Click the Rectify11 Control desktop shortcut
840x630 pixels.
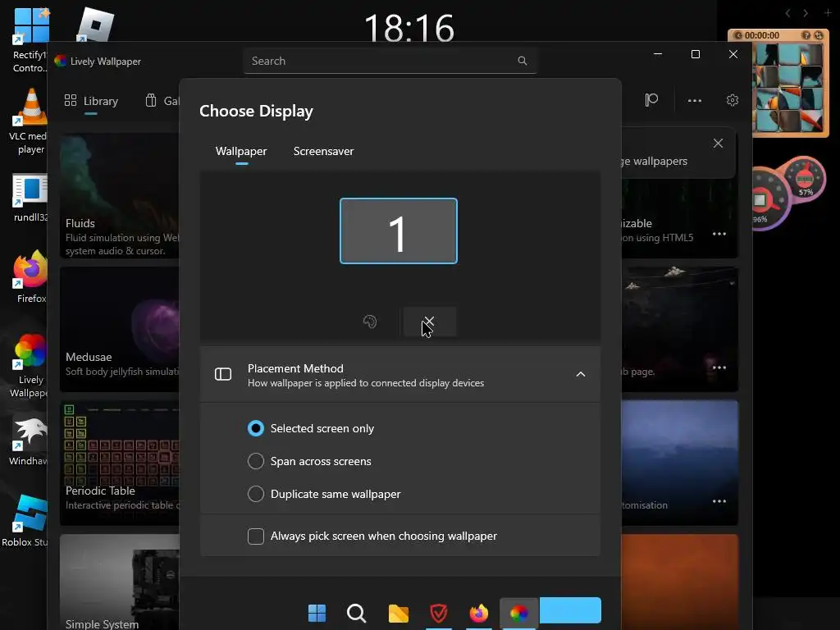coord(30,40)
